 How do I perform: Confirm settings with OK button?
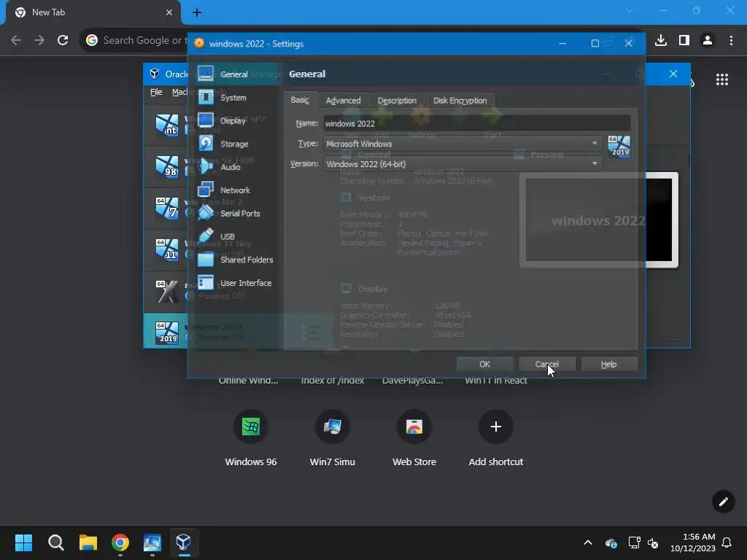484,364
